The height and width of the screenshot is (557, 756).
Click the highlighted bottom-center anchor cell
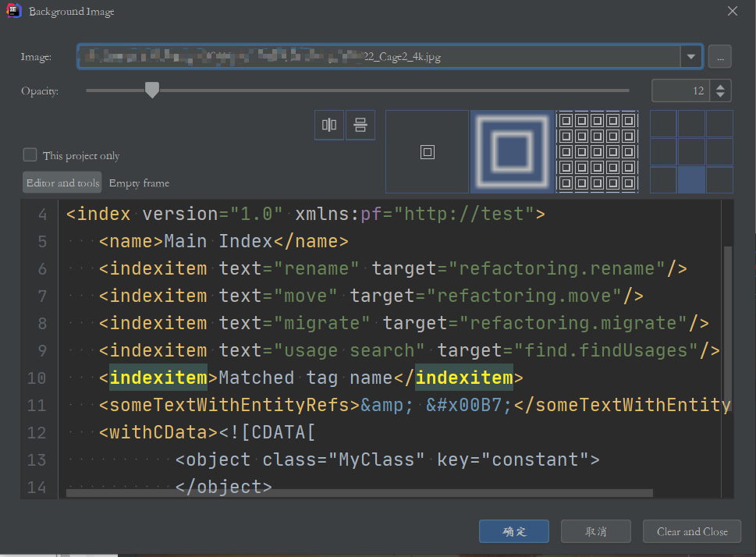click(691, 180)
